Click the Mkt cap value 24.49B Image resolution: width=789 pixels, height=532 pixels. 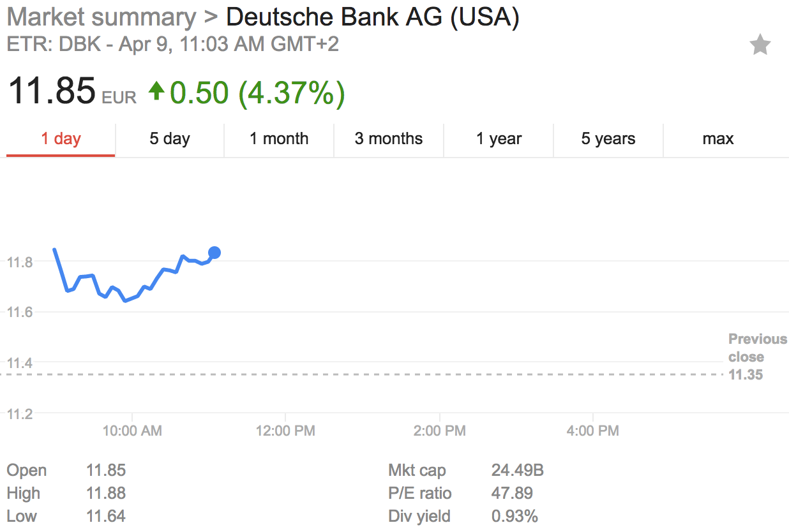coord(518,471)
